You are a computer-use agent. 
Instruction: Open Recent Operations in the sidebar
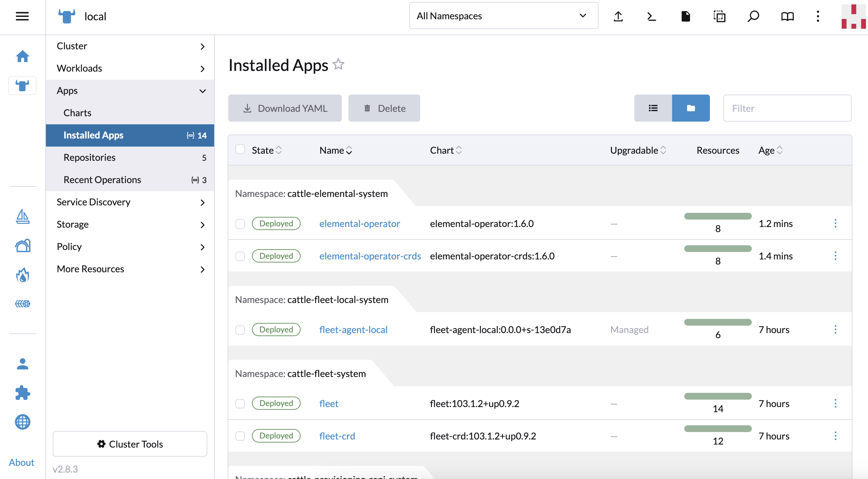click(102, 179)
